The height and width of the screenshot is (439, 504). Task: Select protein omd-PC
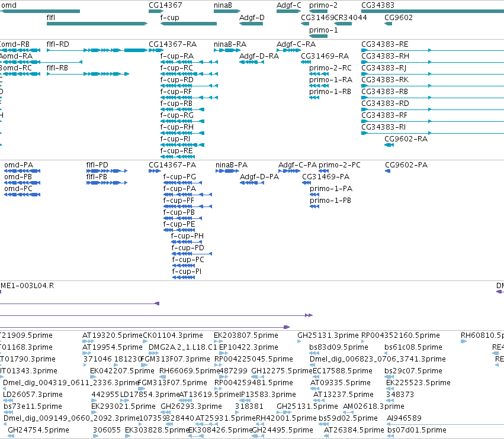pos(22,195)
